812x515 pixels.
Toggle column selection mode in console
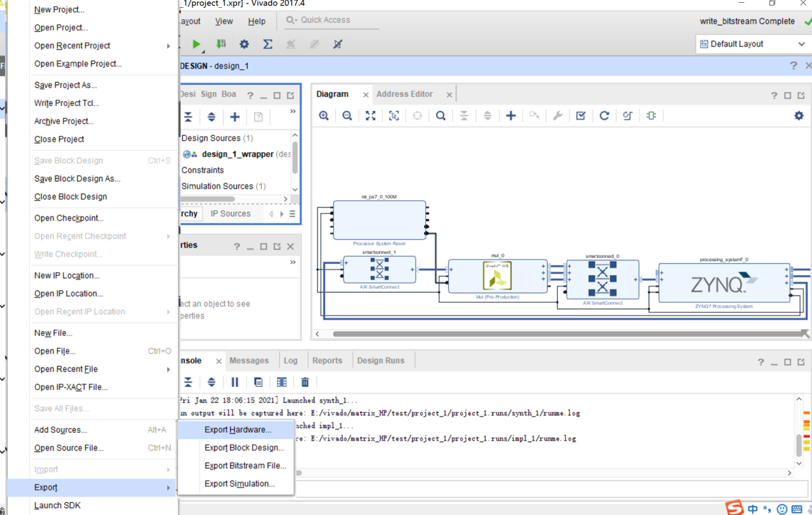point(282,382)
